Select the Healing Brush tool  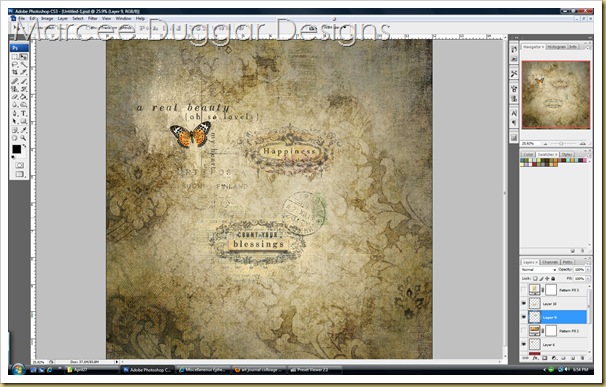[15, 81]
